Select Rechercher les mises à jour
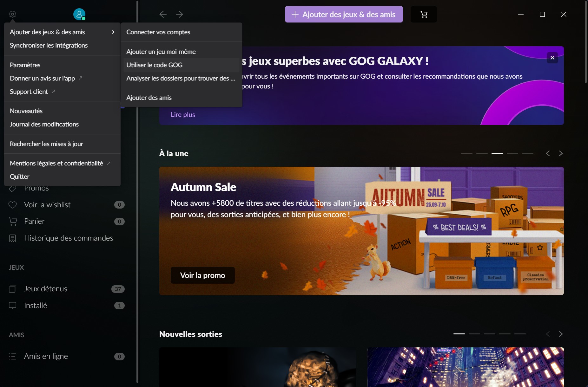The height and width of the screenshot is (387, 588). tap(46, 144)
